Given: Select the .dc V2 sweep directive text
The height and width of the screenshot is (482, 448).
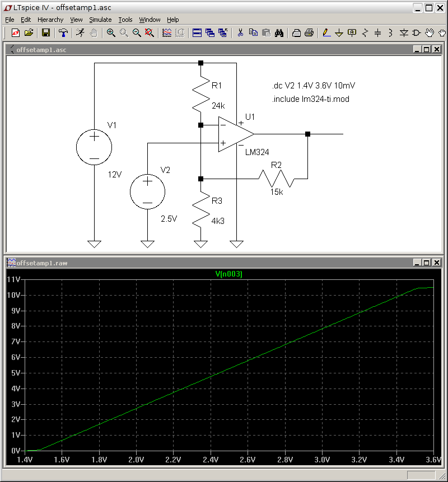Looking at the screenshot, I should [314, 86].
